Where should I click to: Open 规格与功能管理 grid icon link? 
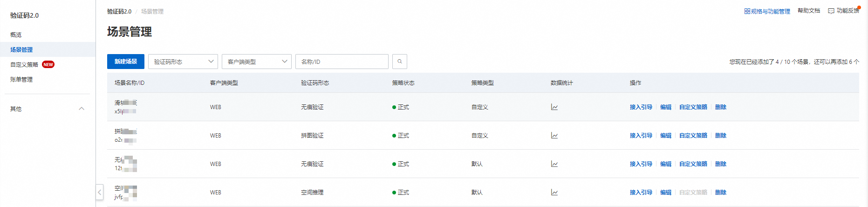(x=747, y=11)
